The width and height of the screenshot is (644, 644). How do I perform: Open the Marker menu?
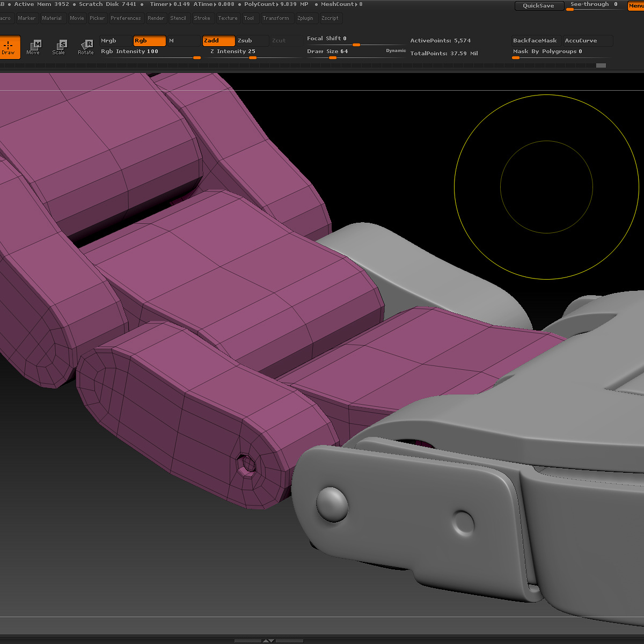(x=27, y=18)
